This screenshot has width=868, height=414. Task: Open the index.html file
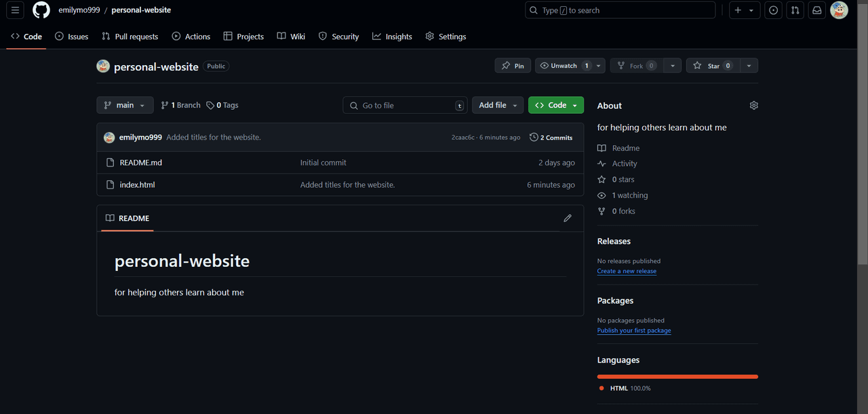[138, 185]
